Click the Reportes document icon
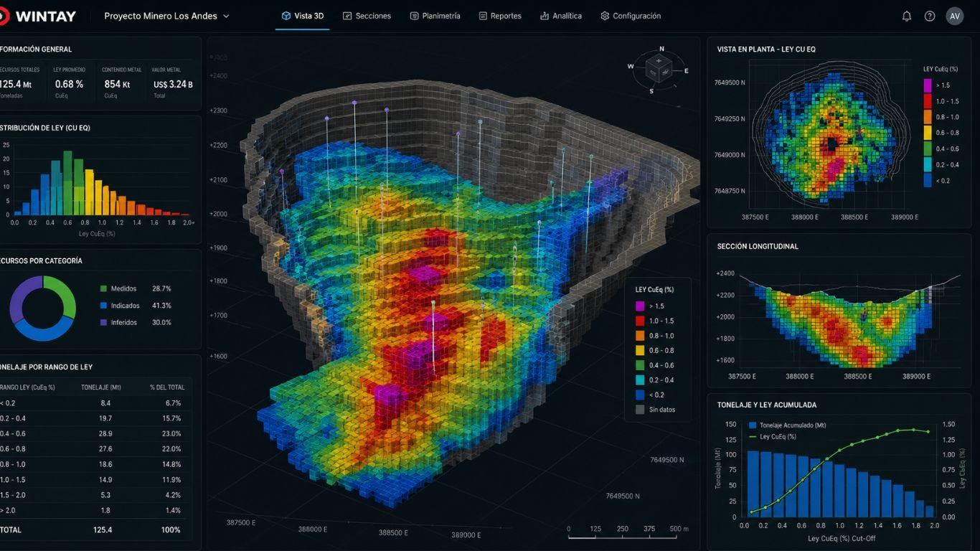Image resolution: width=980 pixels, height=551 pixels. point(483,16)
